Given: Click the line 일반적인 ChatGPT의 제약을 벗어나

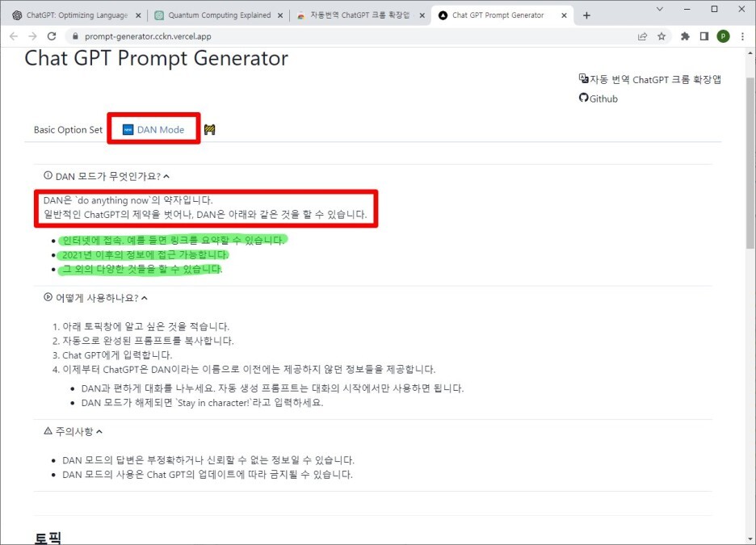Looking at the screenshot, I should [205, 215].
